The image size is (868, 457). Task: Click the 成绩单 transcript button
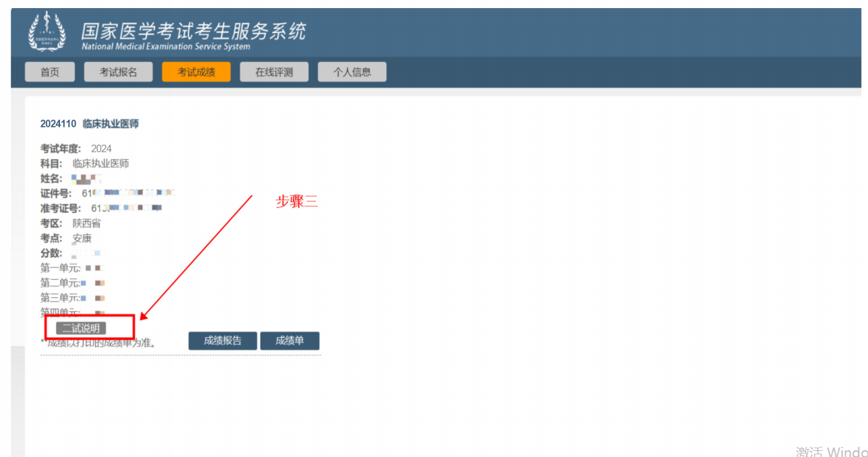290,341
